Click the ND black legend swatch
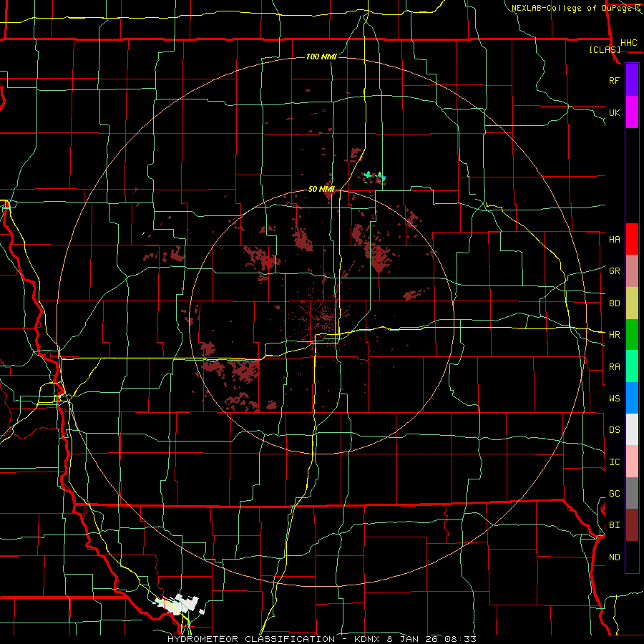644x644 pixels. (x=632, y=557)
